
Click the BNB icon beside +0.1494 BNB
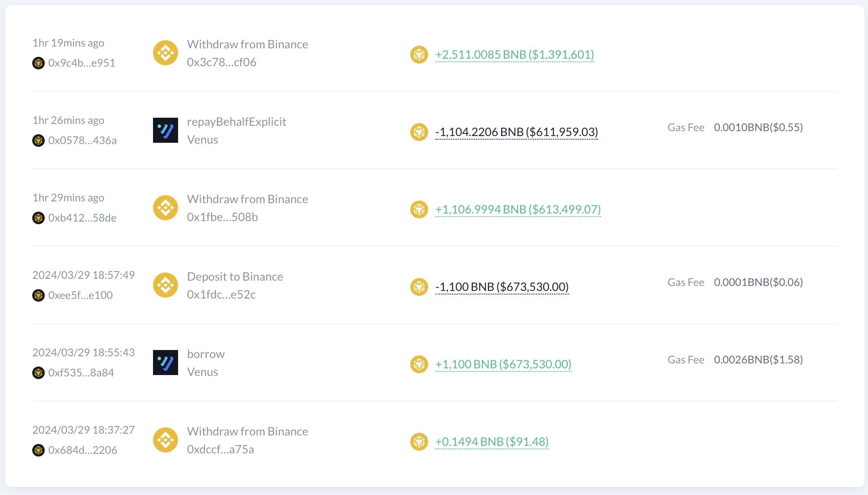[x=419, y=441]
